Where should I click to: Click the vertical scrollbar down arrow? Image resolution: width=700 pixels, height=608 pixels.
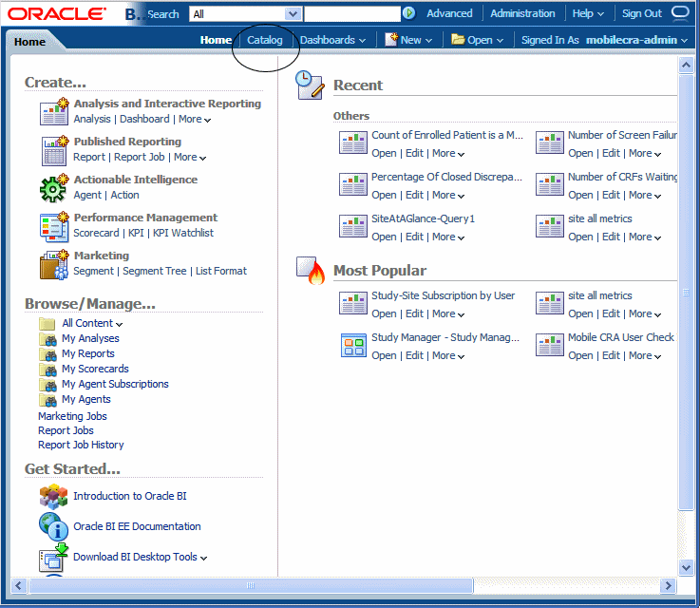pos(686,568)
